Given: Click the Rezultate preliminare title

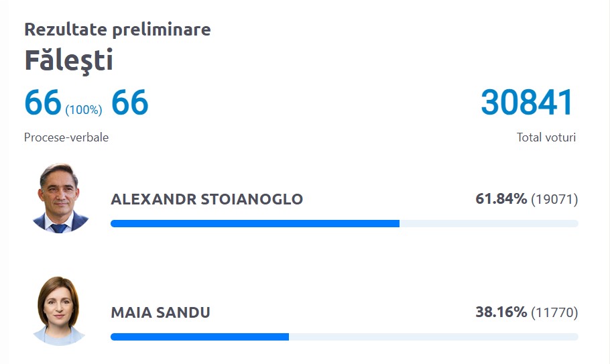Looking at the screenshot, I should 117,29.
